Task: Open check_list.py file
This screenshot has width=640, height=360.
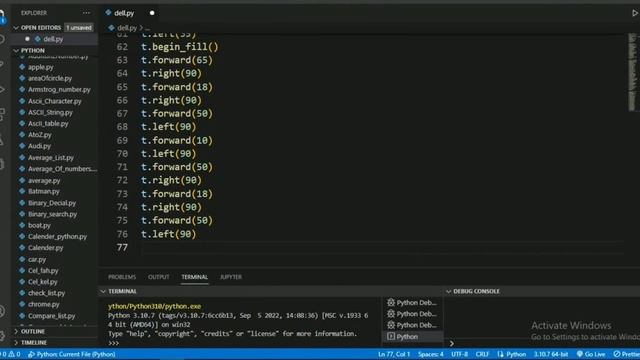Action: 47,293
